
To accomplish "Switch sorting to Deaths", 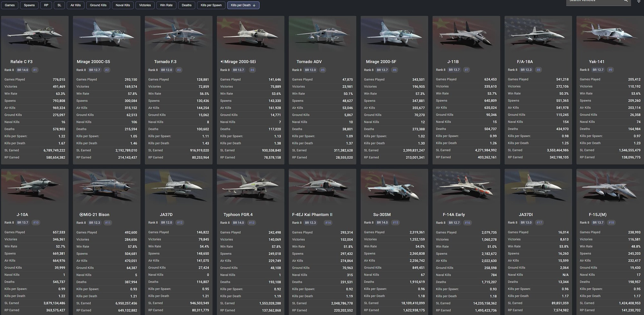I will point(186,5).
